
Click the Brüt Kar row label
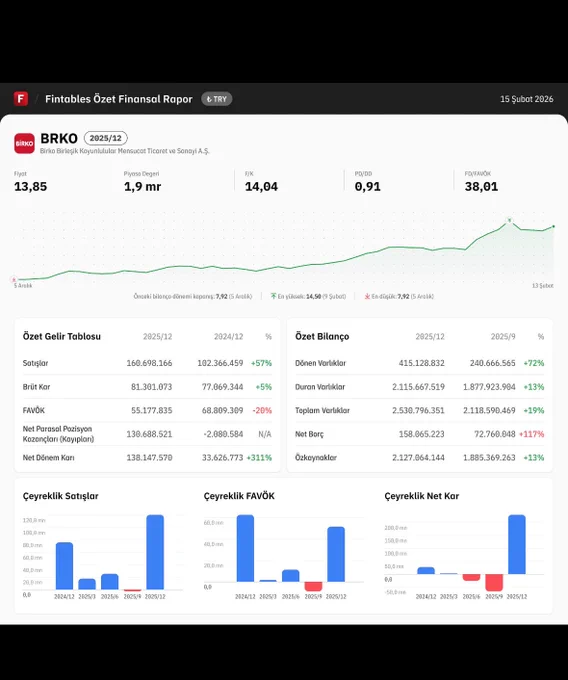pos(36,387)
